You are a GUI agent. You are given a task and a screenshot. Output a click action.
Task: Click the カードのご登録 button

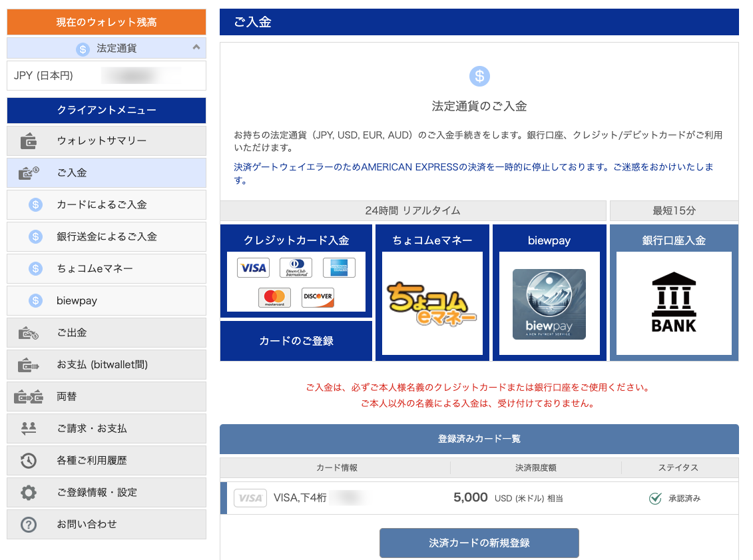point(296,341)
